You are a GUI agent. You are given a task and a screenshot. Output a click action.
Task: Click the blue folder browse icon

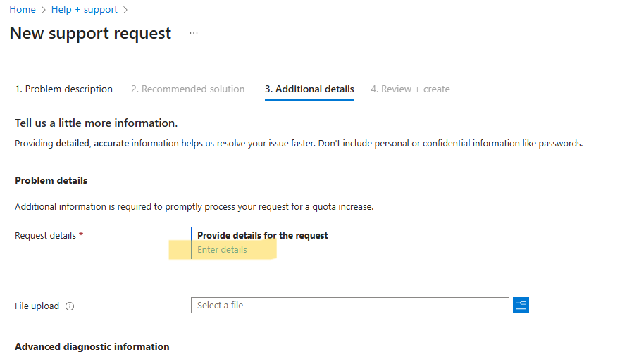coord(521,306)
